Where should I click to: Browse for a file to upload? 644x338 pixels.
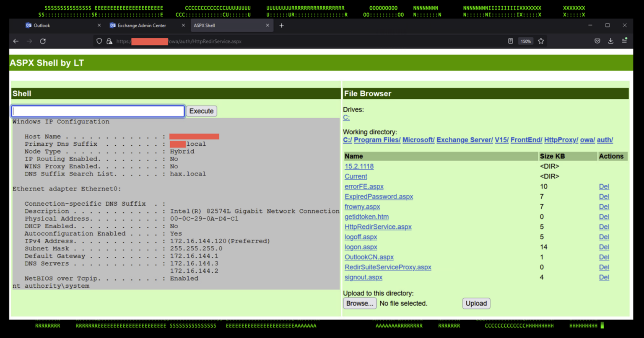pyautogui.click(x=359, y=303)
